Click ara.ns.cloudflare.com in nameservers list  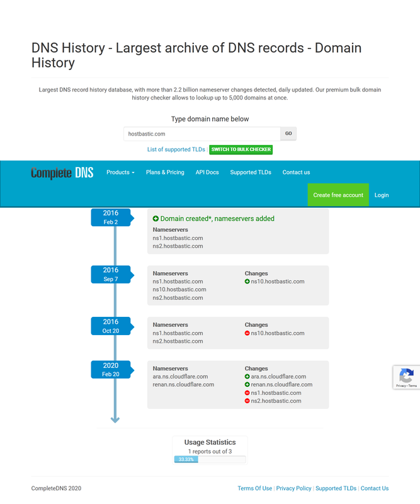point(180,376)
